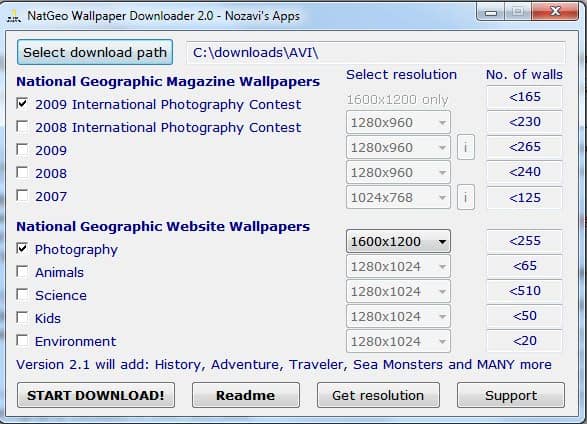This screenshot has height=424, width=587.
Task: Expand the 1600x1200 Photography resolution dropdown
Action: point(398,241)
